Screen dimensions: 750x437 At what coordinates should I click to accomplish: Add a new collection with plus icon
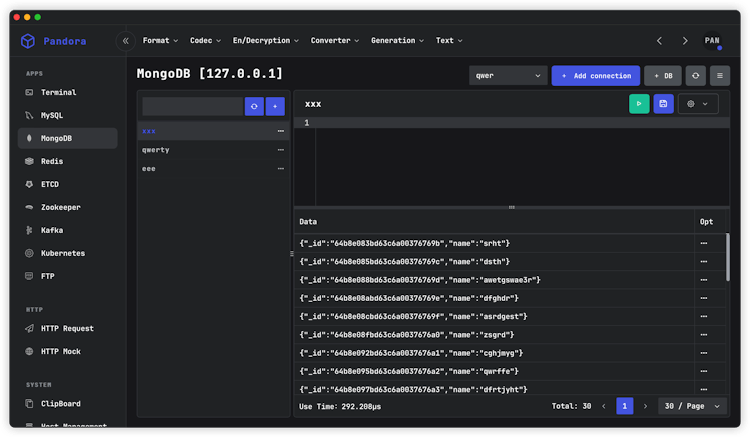pos(275,106)
